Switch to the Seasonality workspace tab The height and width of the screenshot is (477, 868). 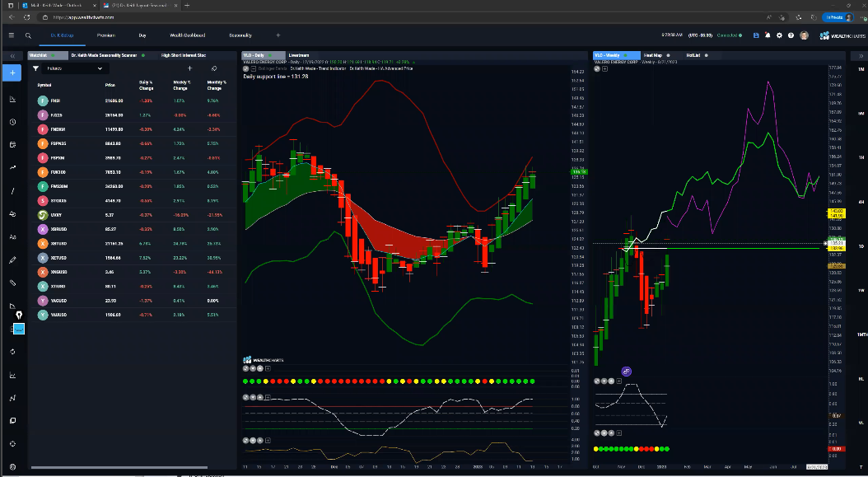240,35
